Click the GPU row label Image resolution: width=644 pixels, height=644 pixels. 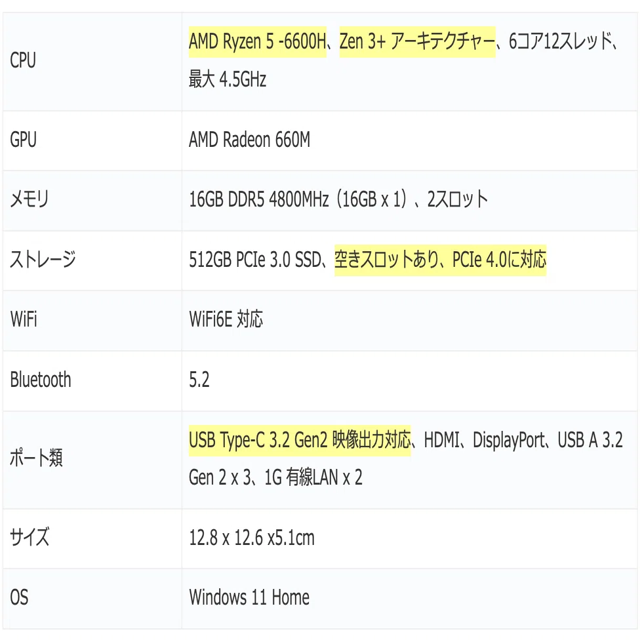point(24,140)
